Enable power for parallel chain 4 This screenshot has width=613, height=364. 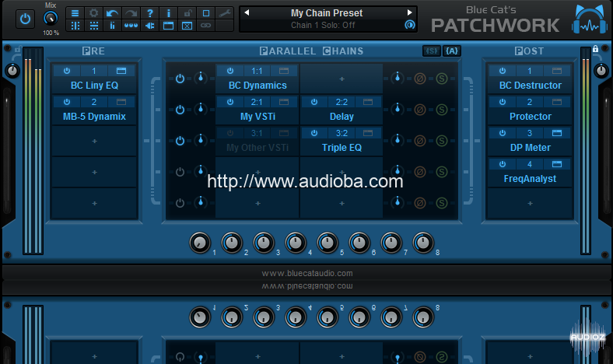180,172
